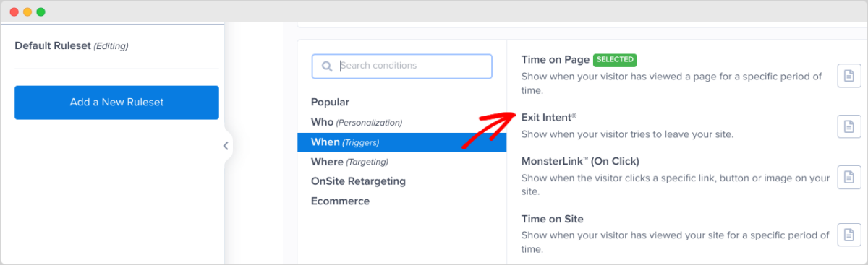Open documentation icon for MonsterLink On Click

[x=849, y=176]
